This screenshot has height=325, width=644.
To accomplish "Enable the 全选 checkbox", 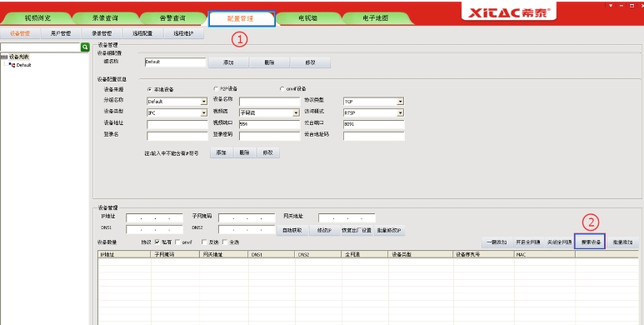I will [x=225, y=242].
